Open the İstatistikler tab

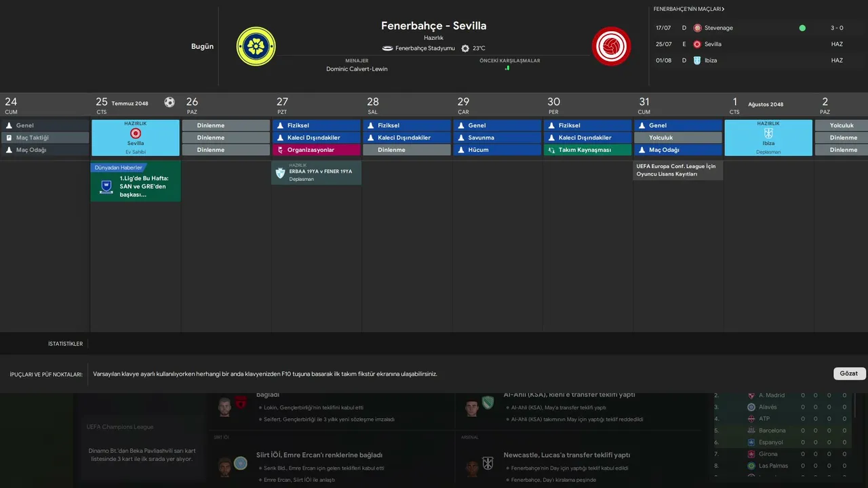[65, 344]
